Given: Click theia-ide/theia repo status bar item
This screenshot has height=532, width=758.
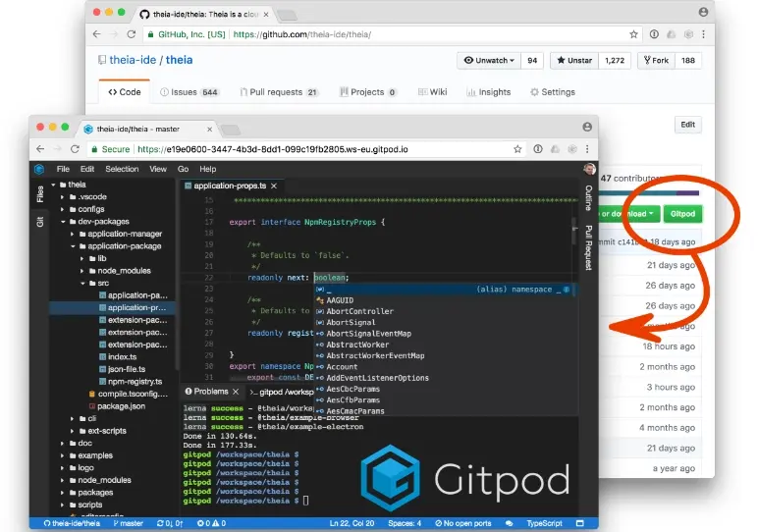Looking at the screenshot, I should [x=72, y=523].
